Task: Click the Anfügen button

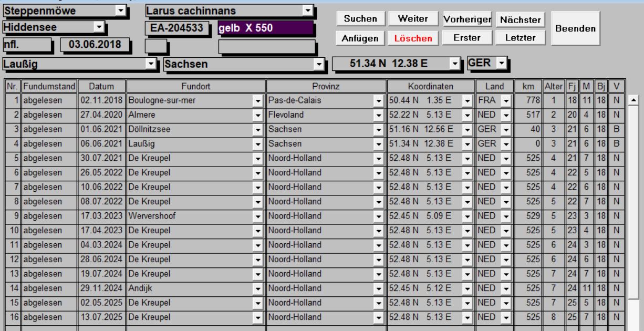Action: (360, 38)
